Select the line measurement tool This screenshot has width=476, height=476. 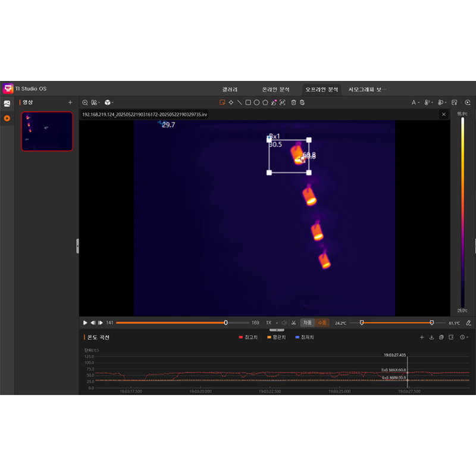point(240,102)
